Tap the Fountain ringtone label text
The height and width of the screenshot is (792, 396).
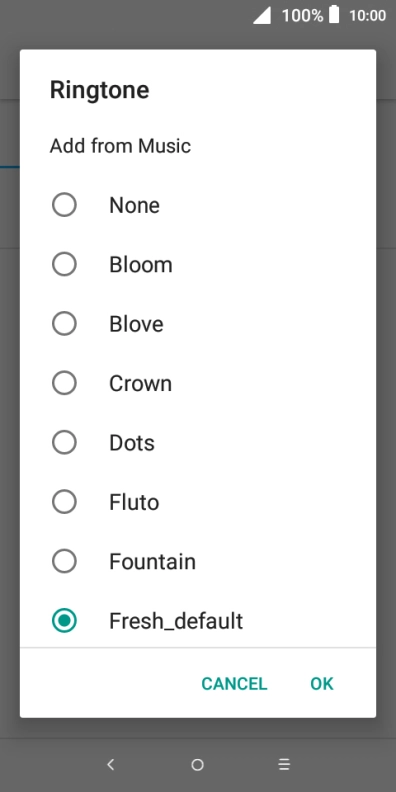tap(153, 561)
